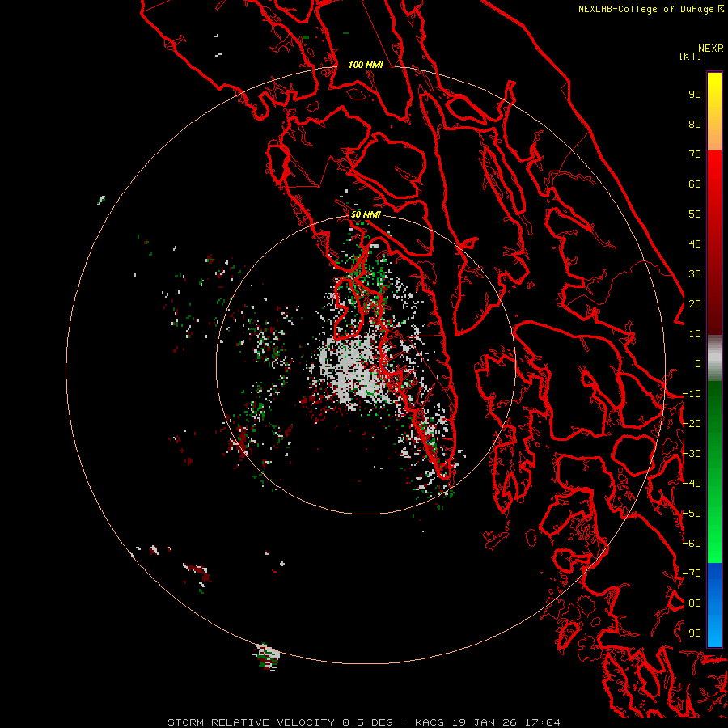Screen dimensions: 728x728
Task: Click the -80 knot value on the color scale
Action: pos(692,603)
